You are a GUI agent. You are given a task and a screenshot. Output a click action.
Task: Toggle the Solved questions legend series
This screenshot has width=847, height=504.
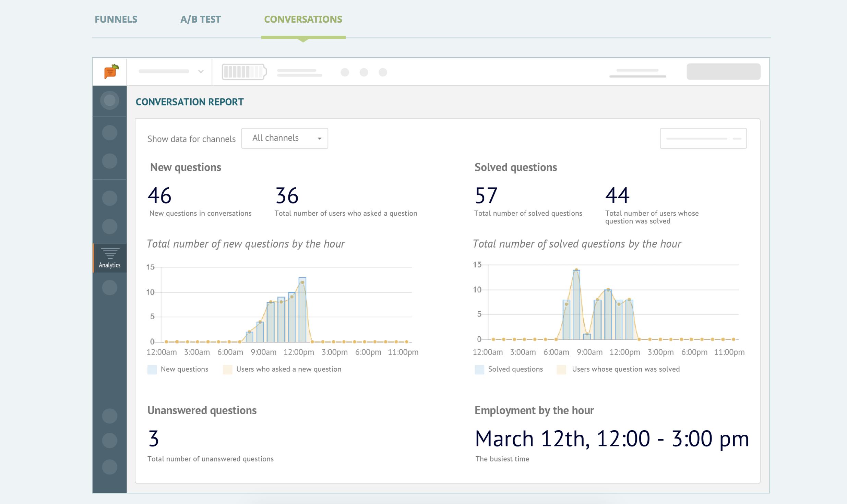pos(509,369)
